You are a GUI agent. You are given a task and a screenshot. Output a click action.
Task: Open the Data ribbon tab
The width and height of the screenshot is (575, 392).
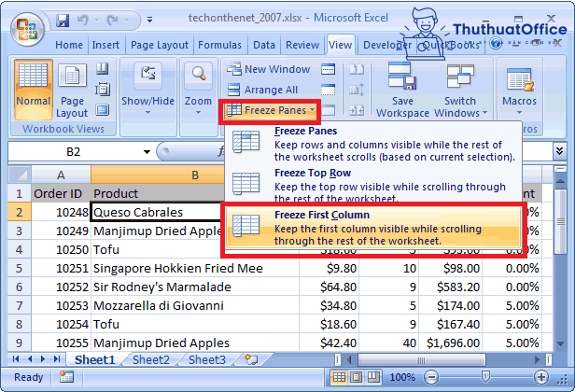click(x=263, y=45)
